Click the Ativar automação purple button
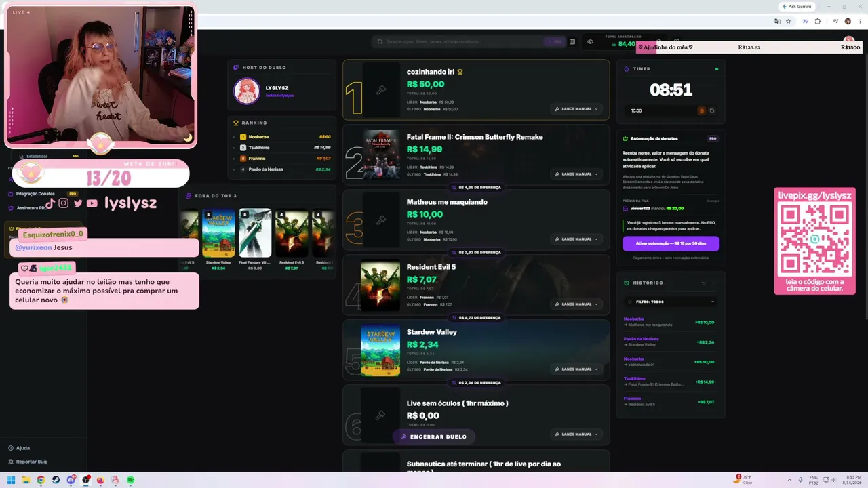This screenshot has width=868, height=488. tap(671, 243)
